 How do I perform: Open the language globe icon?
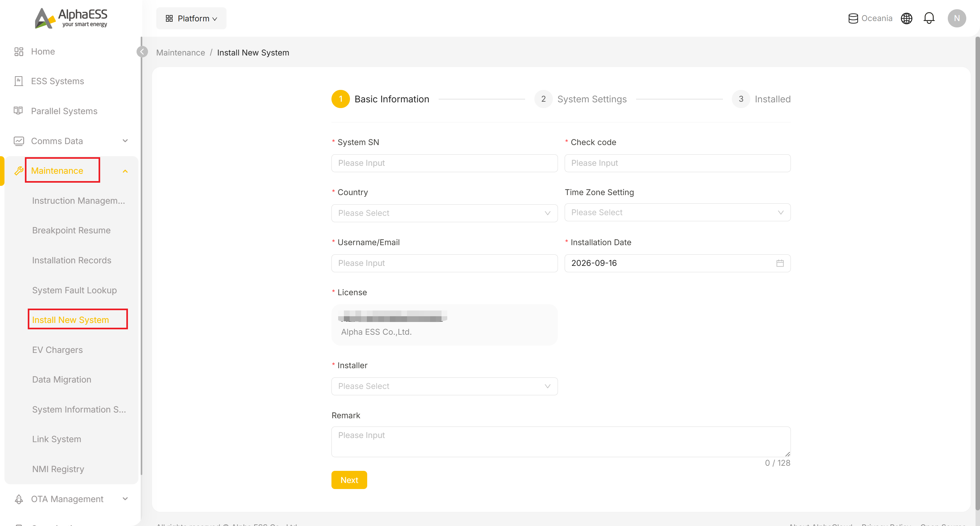point(906,18)
